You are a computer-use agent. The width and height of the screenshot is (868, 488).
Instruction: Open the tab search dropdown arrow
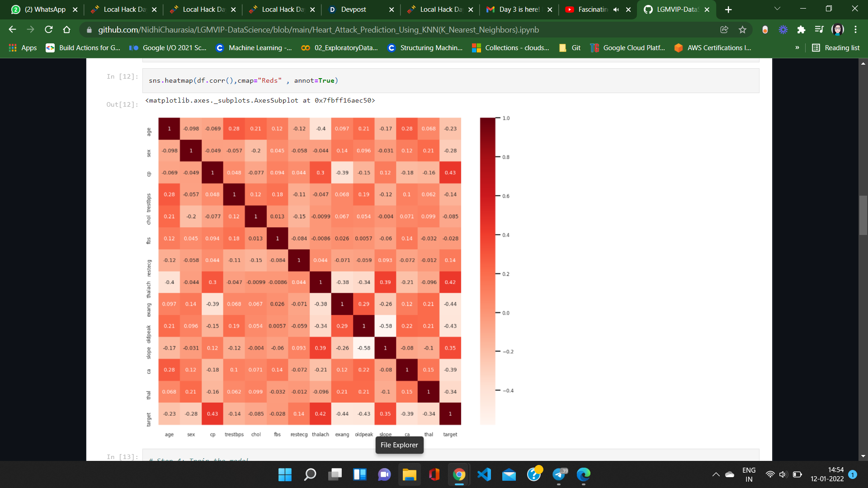[x=777, y=9]
